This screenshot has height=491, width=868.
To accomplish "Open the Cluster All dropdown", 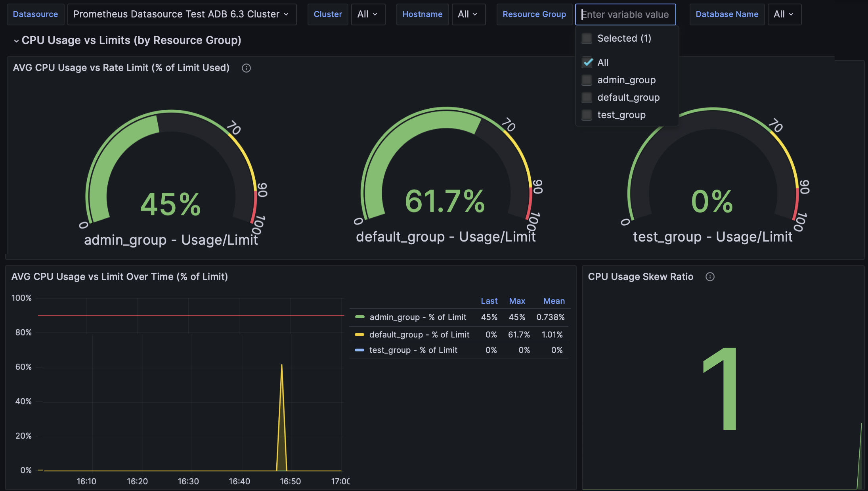I will 368,14.
